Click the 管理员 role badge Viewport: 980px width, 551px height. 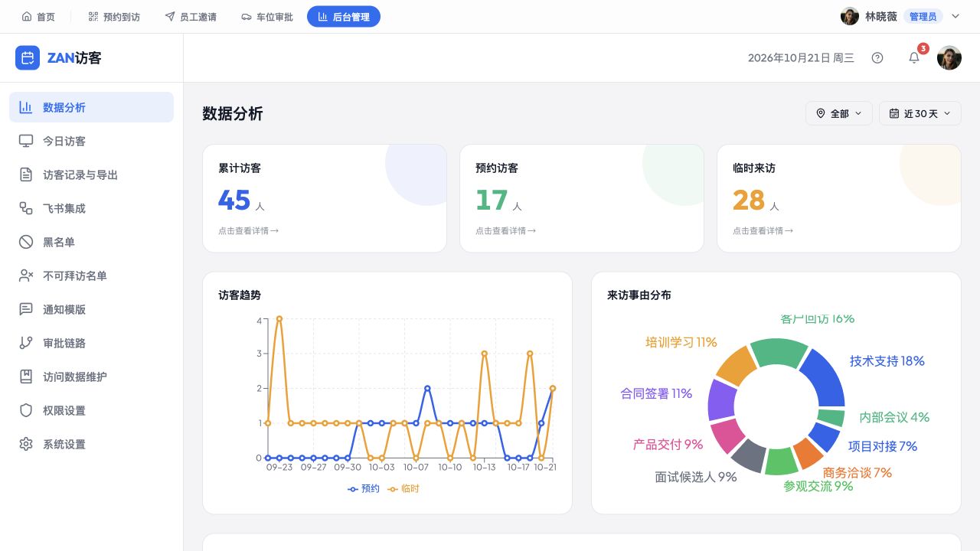pyautogui.click(x=923, y=16)
